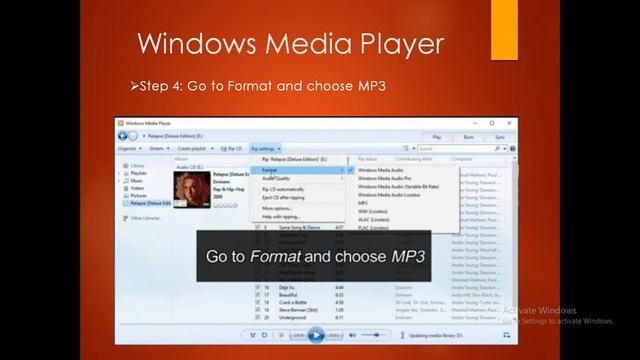
Task: Open the Create playlist dropdown
Action: pyautogui.click(x=195, y=149)
